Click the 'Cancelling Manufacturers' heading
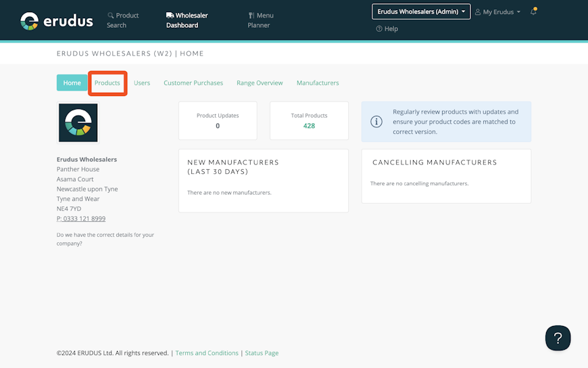588x368 pixels. 435,162
